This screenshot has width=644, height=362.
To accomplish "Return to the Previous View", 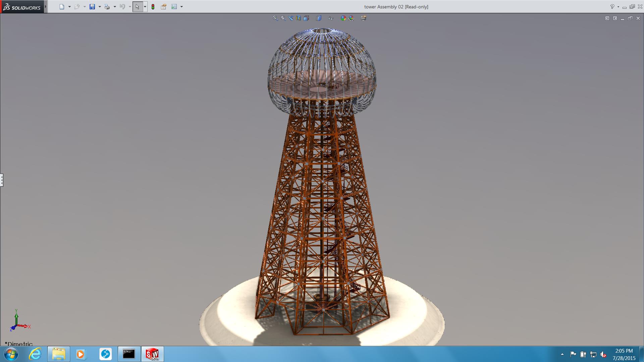I will point(291,18).
